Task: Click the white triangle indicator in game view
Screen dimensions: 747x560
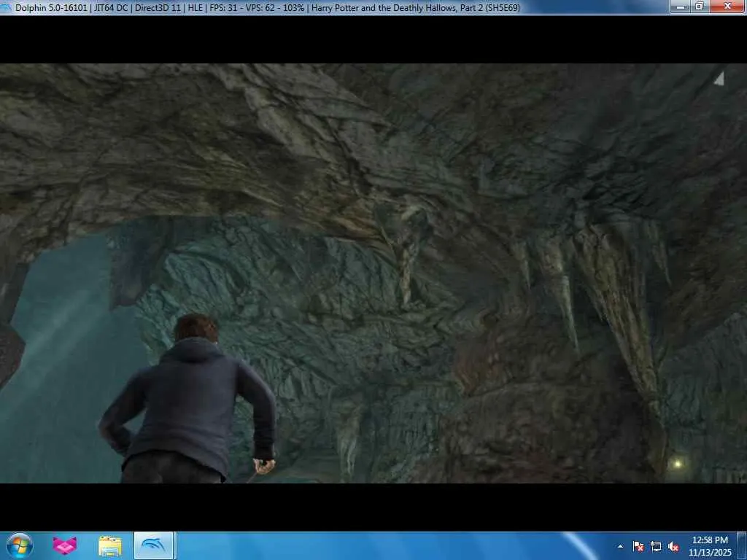Action: (719, 79)
